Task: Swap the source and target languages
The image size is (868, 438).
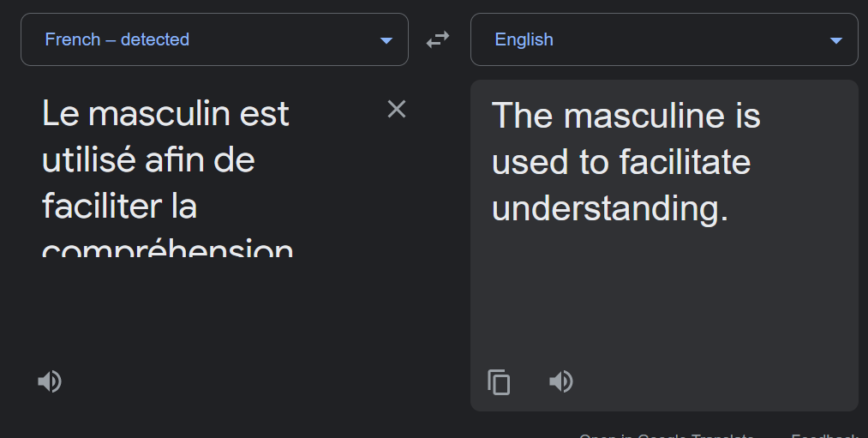Action: pyautogui.click(x=438, y=39)
